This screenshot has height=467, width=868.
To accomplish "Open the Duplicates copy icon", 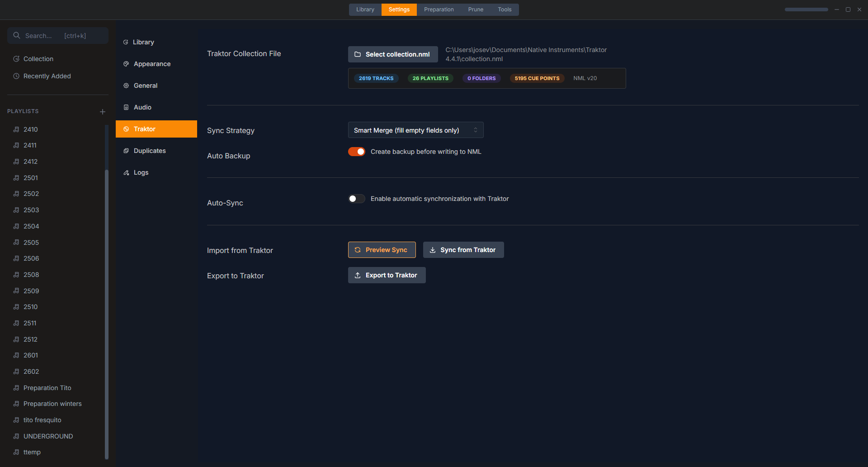I will 126,150.
